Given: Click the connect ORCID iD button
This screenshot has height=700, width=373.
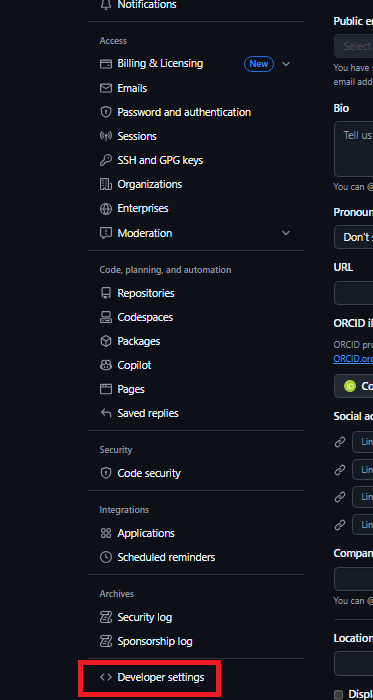Looking at the screenshot, I should coord(353,386).
